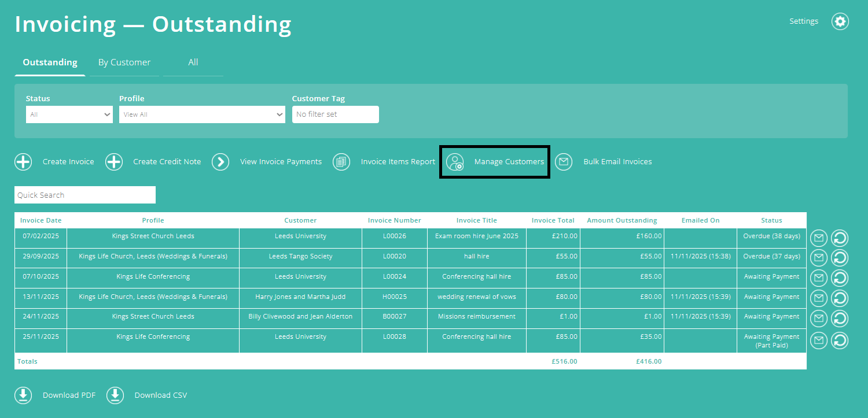Select invoice number L00024 in the table

click(x=394, y=276)
